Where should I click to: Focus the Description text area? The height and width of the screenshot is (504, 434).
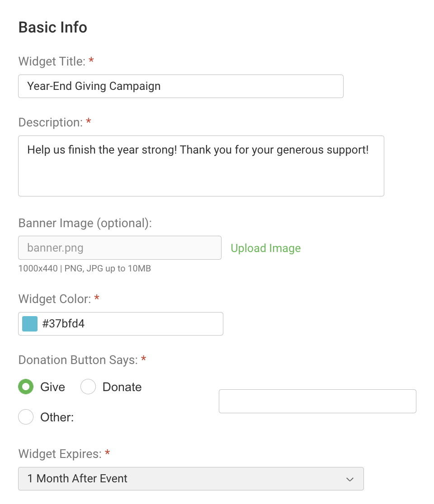[201, 166]
